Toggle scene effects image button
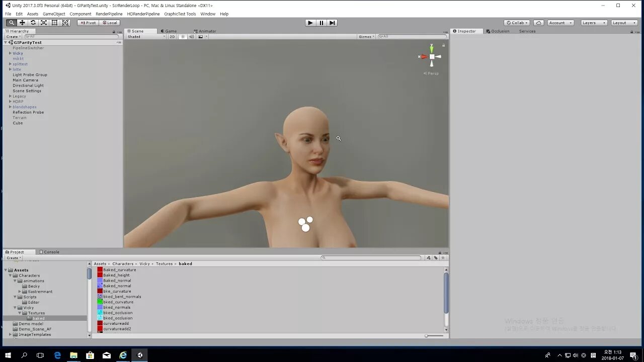Image resolution: width=644 pixels, height=362 pixels. 201,37
